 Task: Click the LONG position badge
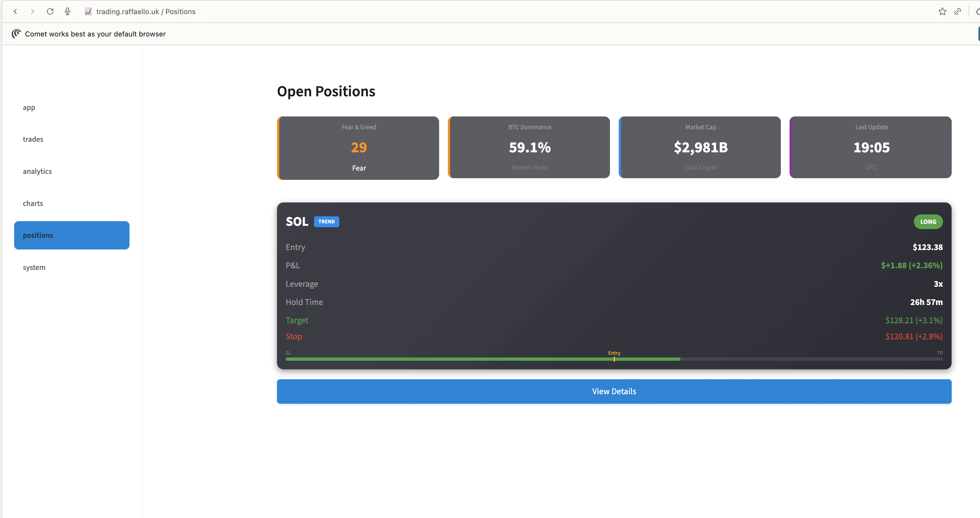[928, 222]
